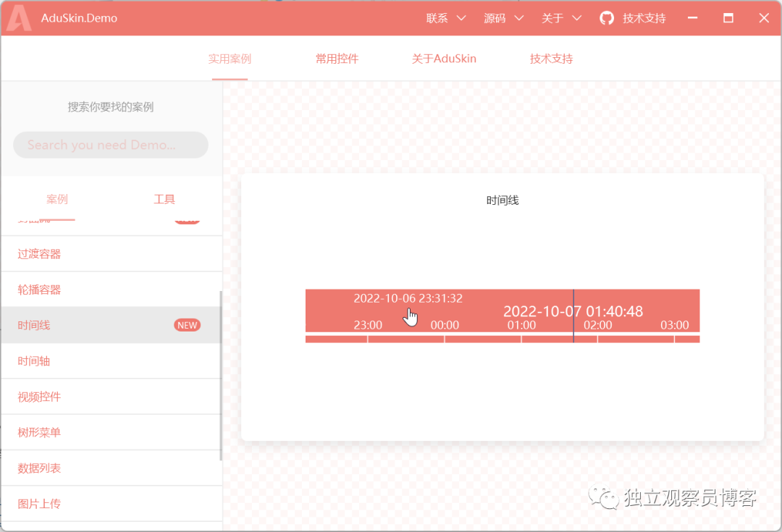Click the 01:00 timeline tick label
The width and height of the screenshot is (782, 532).
521,325
